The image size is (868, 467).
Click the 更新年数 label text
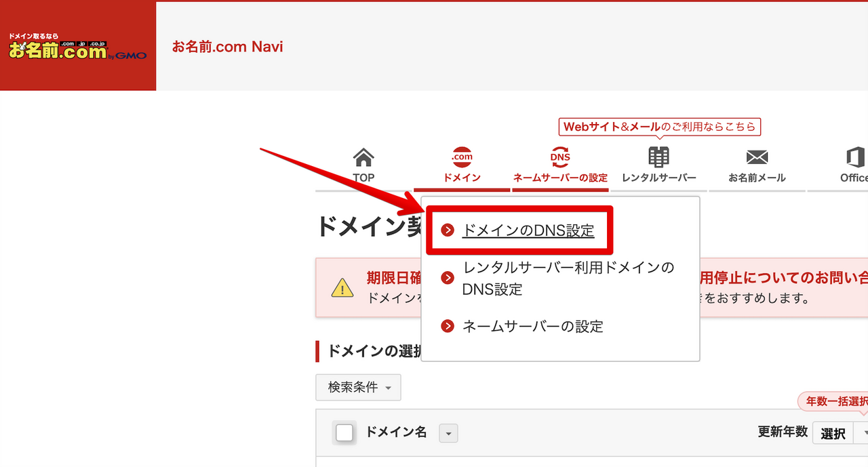pos(783,432)
